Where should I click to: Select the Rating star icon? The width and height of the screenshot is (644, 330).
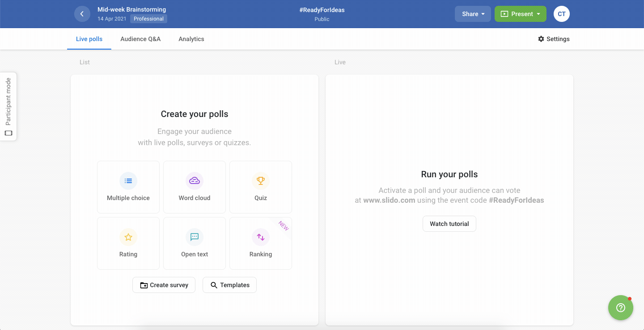tap(128, 237)
